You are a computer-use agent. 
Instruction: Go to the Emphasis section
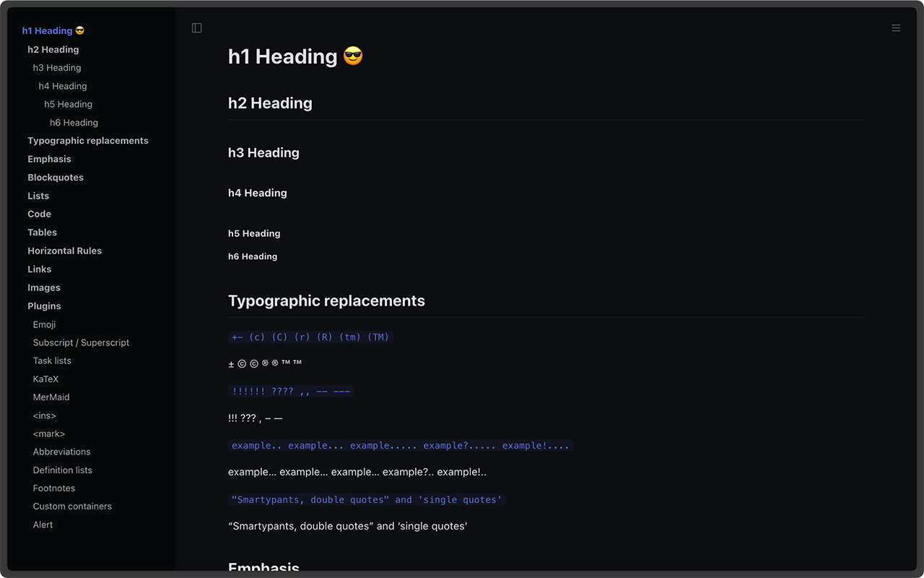[x=49, y=158]
